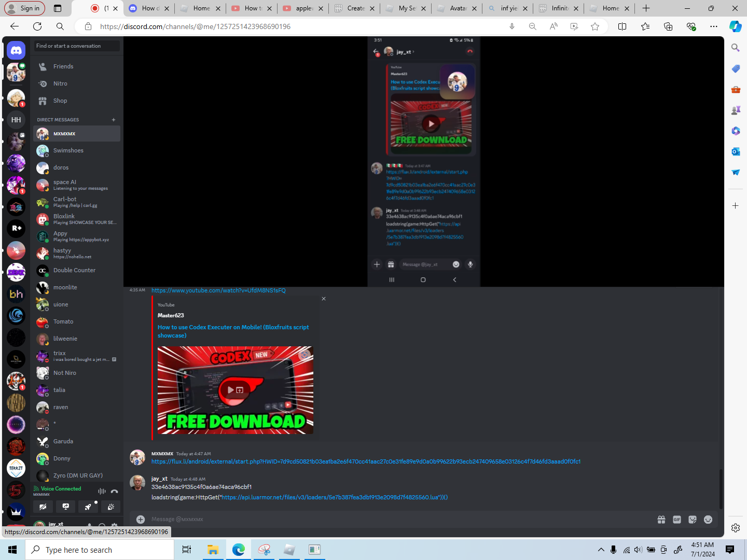Open the flux.li HWID link
This screenshot has height=560, width=747.
tap(366, 461)
